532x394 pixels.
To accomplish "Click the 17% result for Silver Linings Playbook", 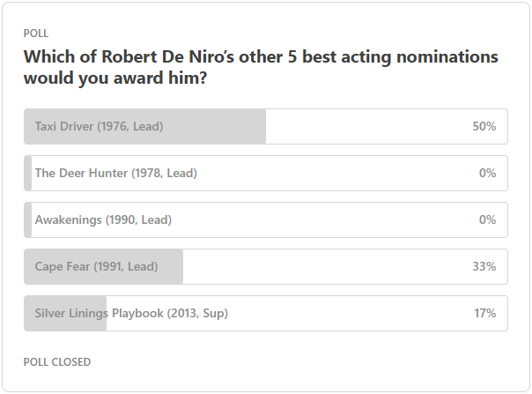I will [x=484, y=313].
